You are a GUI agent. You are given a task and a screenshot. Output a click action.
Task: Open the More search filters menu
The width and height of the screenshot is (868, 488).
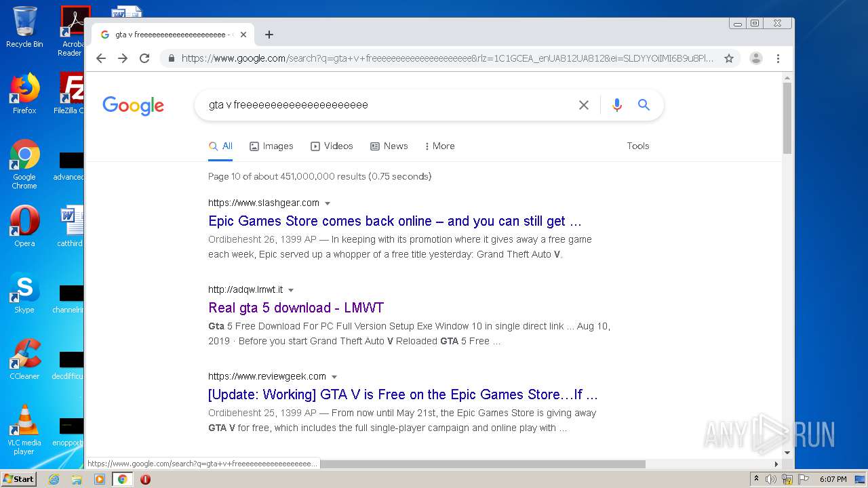[x=439, y=146]
